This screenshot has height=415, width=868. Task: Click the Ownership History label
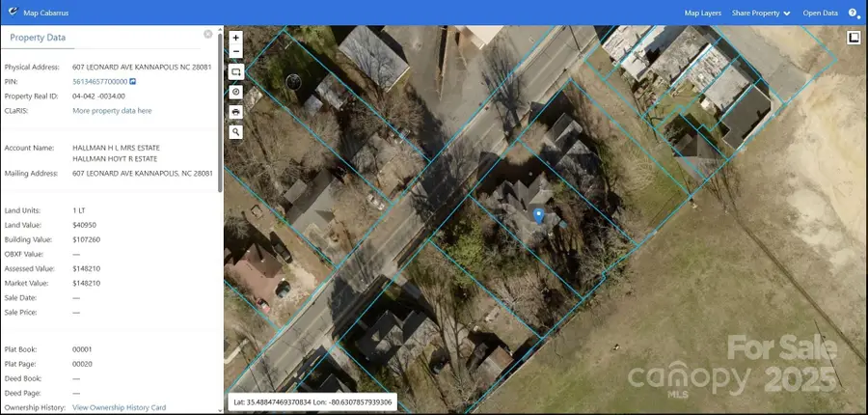click(35, 407)
